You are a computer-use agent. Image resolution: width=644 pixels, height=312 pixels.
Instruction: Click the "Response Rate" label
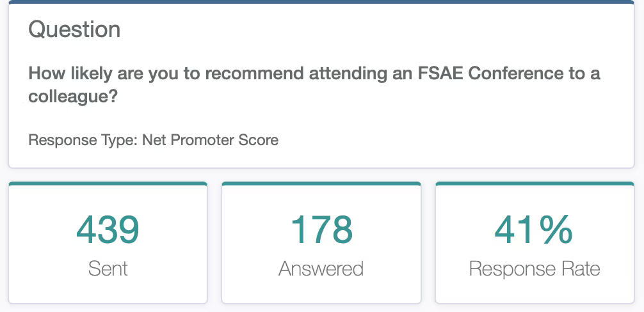(535, 269)
